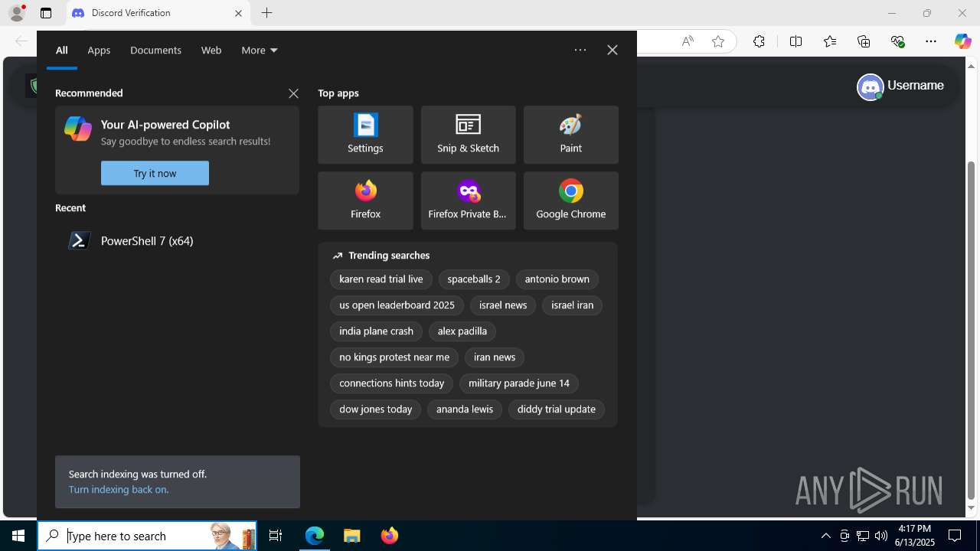
Task: Launch Google Chrome from Top apps
Action: [570, 201]
